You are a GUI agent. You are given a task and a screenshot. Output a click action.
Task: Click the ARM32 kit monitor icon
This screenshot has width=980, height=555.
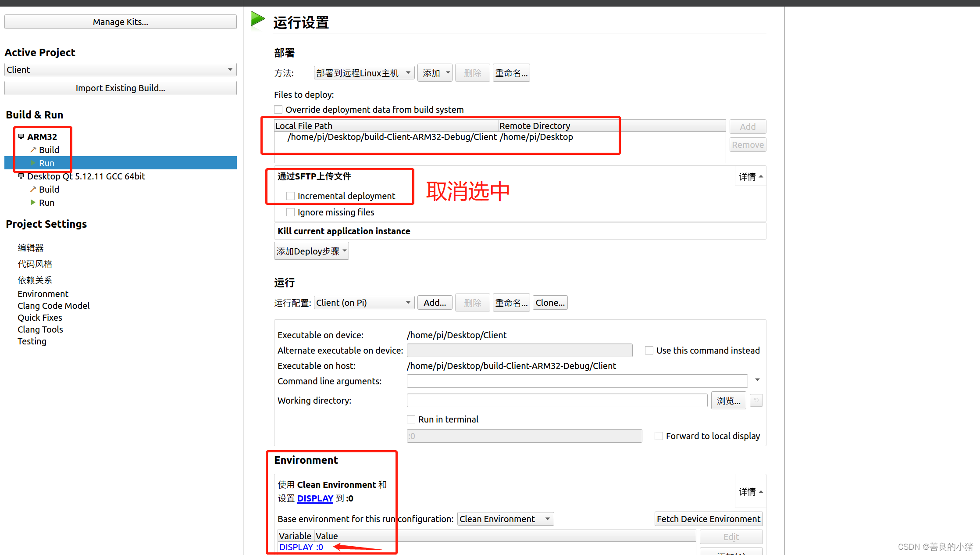[x=21, y=136]
